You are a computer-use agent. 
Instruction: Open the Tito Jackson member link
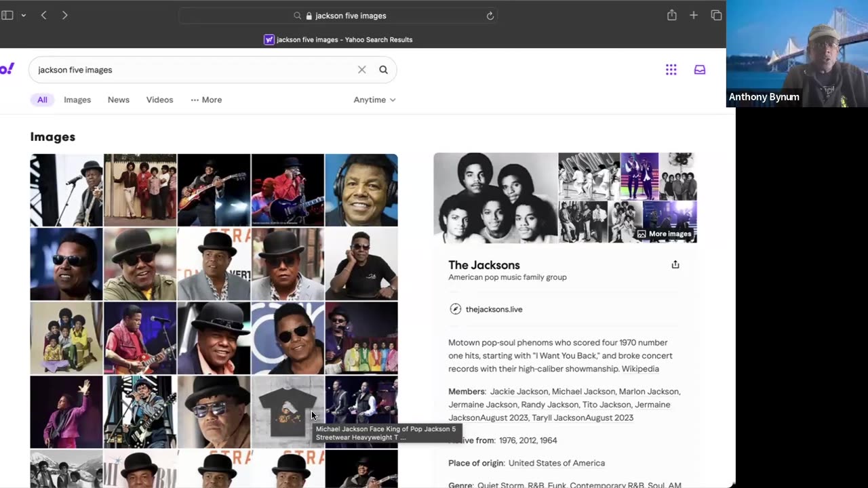(x=606, y=405)
